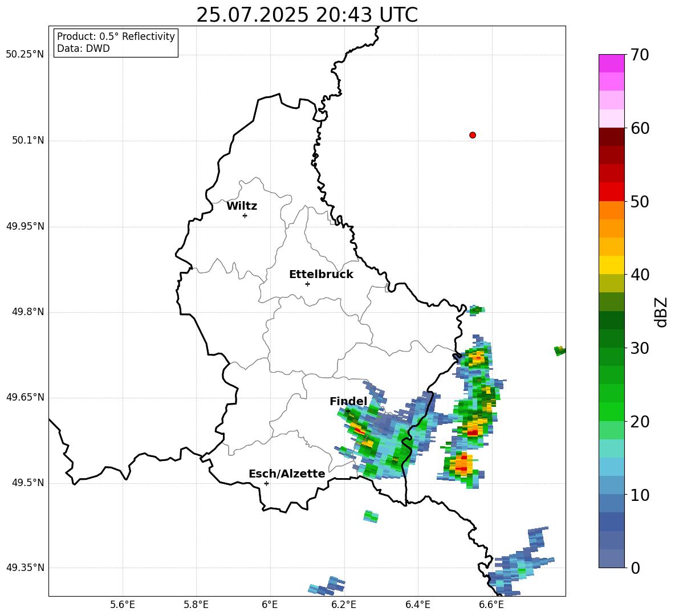This screenshot has height=616, width=675.
Task: Click the 6°E longitude label
Action: coord(270,605)
